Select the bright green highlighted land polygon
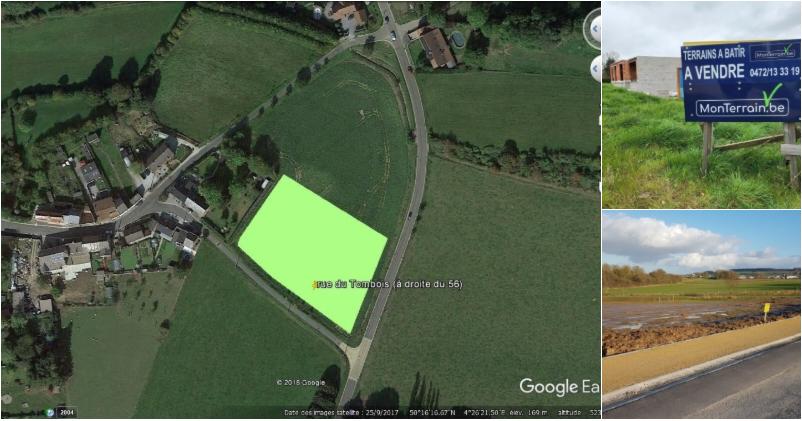 (x=313, y=254)
